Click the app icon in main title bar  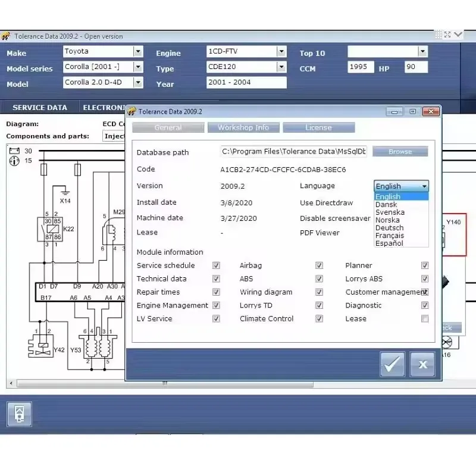click(6, 36)
